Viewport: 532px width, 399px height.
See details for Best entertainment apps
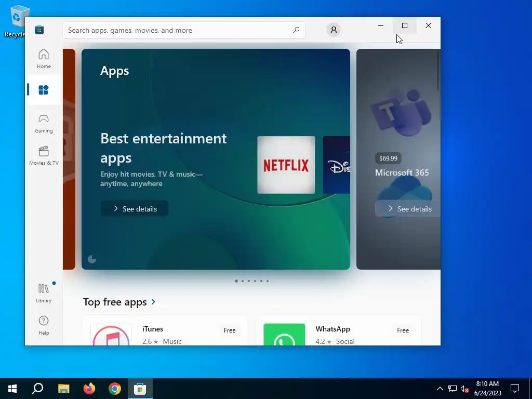coord(135,209)
